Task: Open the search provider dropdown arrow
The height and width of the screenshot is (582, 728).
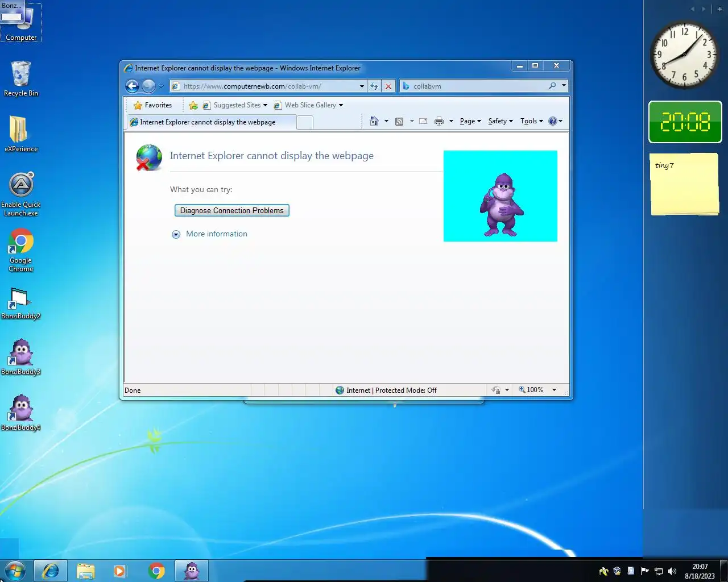Action: (564, 86)
